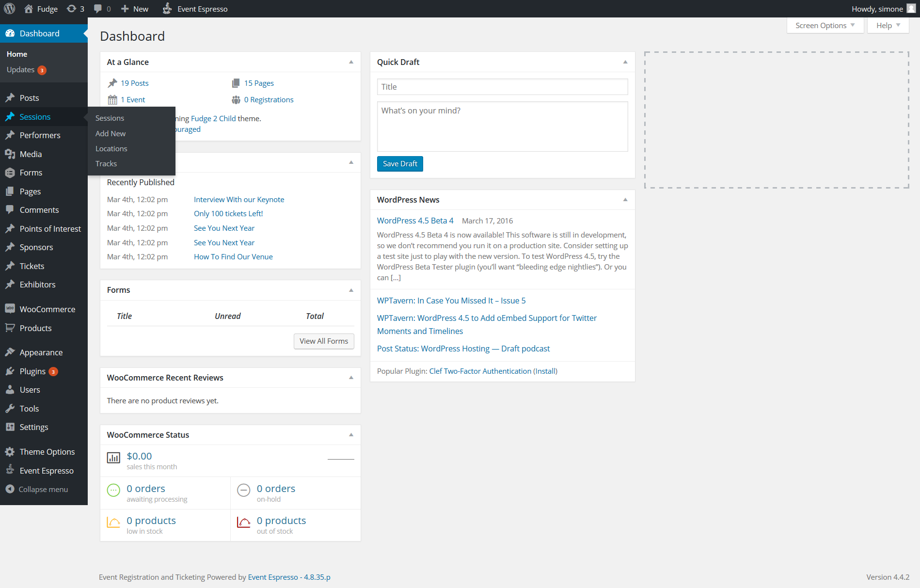Open the 0 Registrations link

(x=269, y=100)
